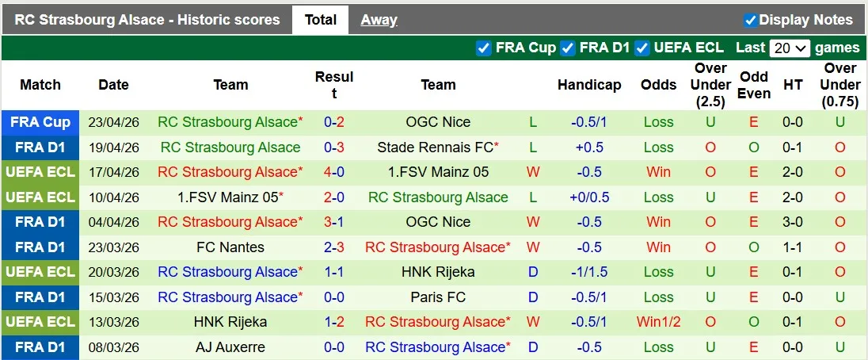
Task: Toggle the Display Notes checkbox
Action: point(750,20)
